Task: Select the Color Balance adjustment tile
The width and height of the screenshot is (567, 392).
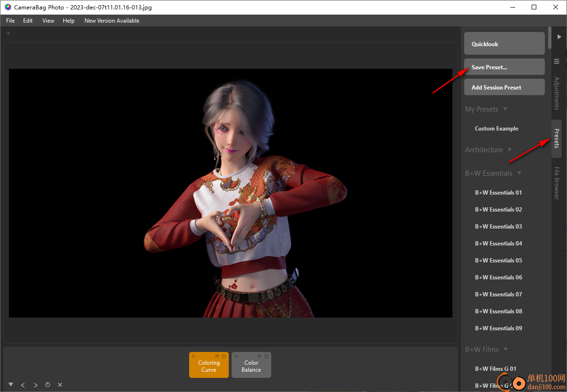Action: [x=251, y=366]
